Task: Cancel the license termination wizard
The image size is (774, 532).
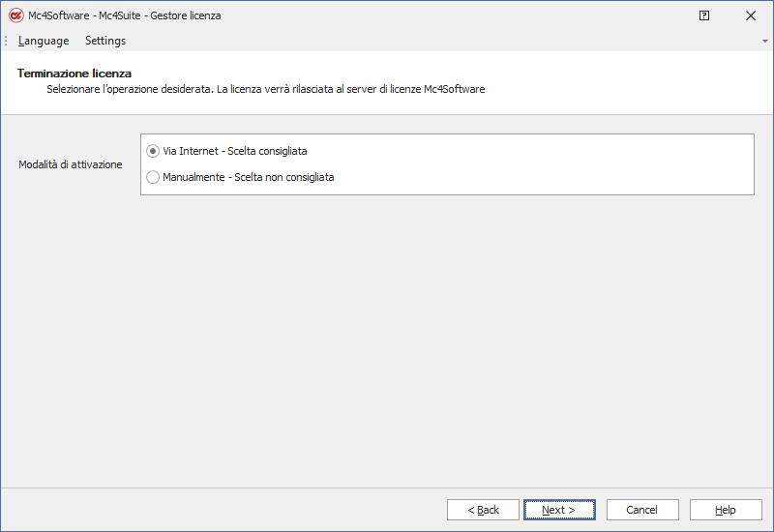Action: click(641, 510)
